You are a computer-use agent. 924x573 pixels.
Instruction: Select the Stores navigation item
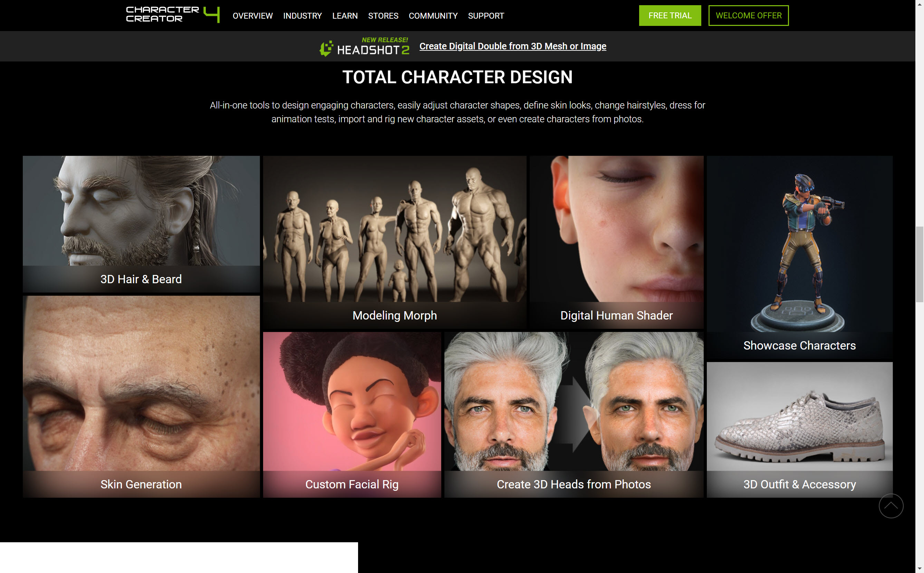point(383,16)
